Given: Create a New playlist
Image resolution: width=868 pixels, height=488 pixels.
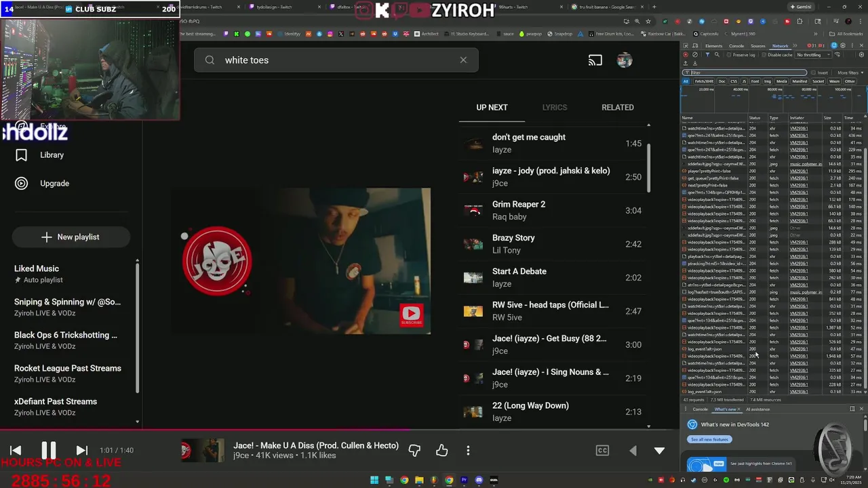Looking at the screenshot, I should (71, 237).
